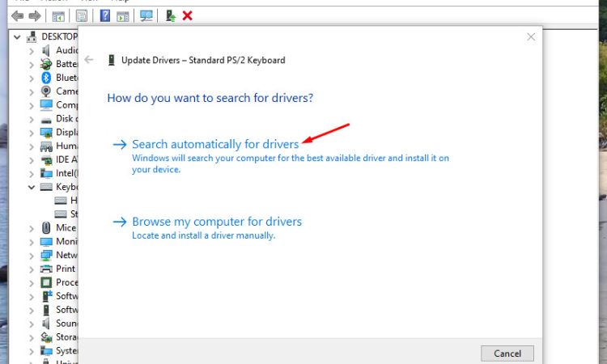Image resolution: width=607 pixels, height=364 pixels.
Task: Select the Standard keyboard child device icon
Action: pos(61,214)
